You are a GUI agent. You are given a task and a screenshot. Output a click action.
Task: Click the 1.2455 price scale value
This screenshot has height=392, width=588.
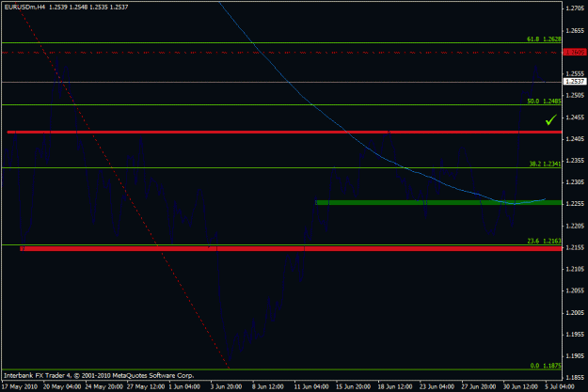[575, 118]
